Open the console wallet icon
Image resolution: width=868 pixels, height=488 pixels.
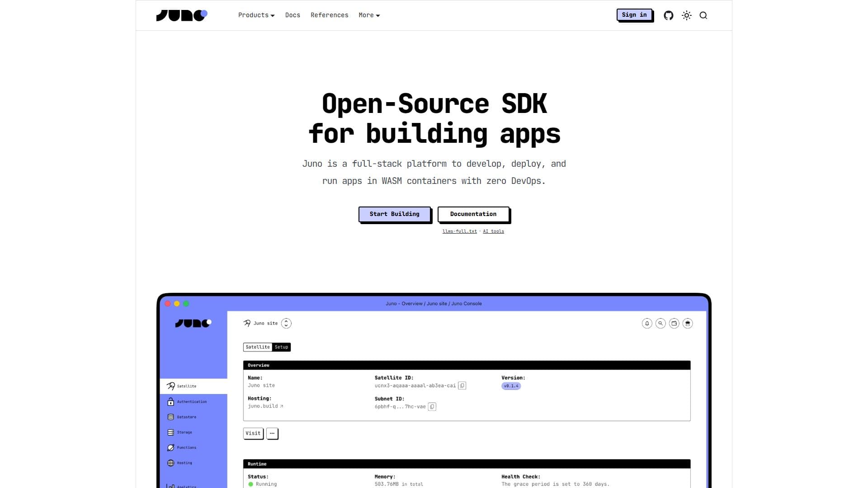click(674, 324)
